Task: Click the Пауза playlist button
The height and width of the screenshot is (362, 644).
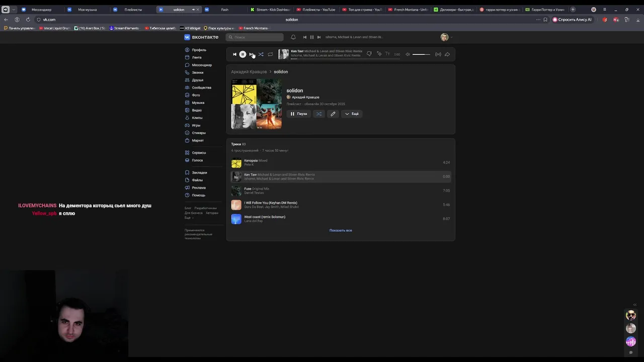Action: [x=298, y=114]
